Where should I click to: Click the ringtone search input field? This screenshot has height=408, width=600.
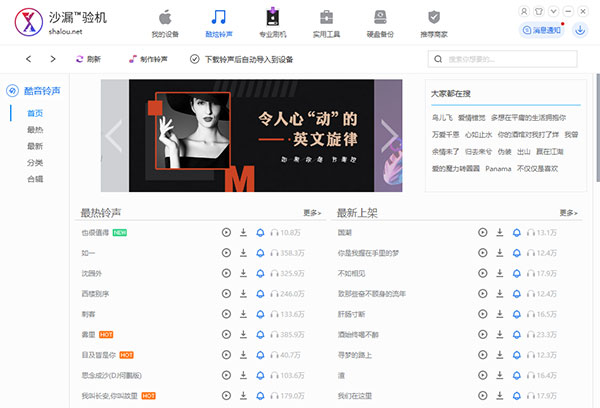click(x=502, y=59)
